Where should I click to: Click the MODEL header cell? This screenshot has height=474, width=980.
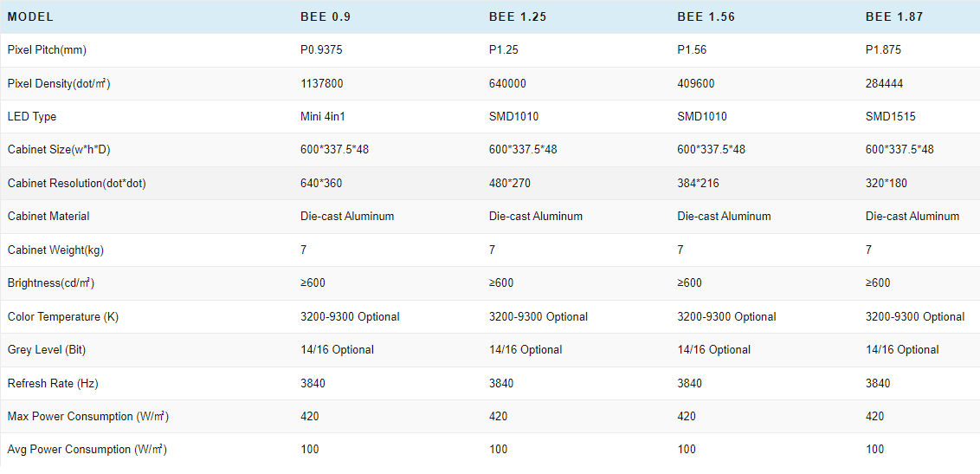[x=30, y=16]
